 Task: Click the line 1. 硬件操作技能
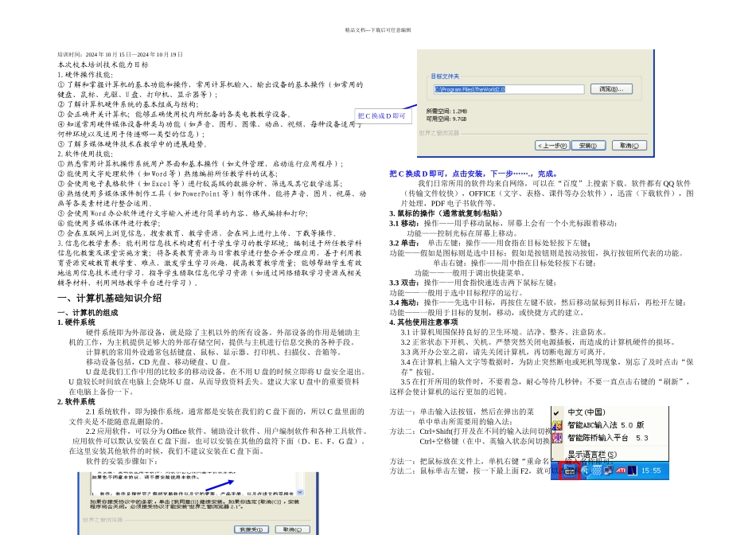point(85,75)
